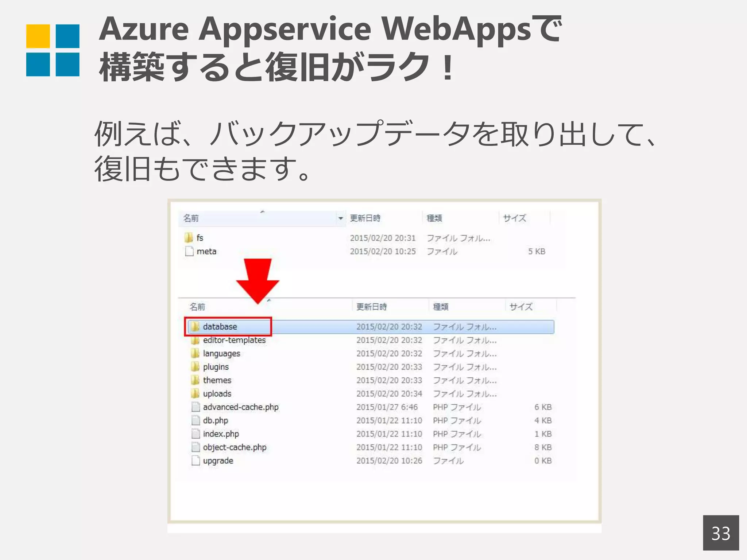This screenshot has width=747, height=560.
Task: Select the uploads folder name
Action: [x=217, y=394]
